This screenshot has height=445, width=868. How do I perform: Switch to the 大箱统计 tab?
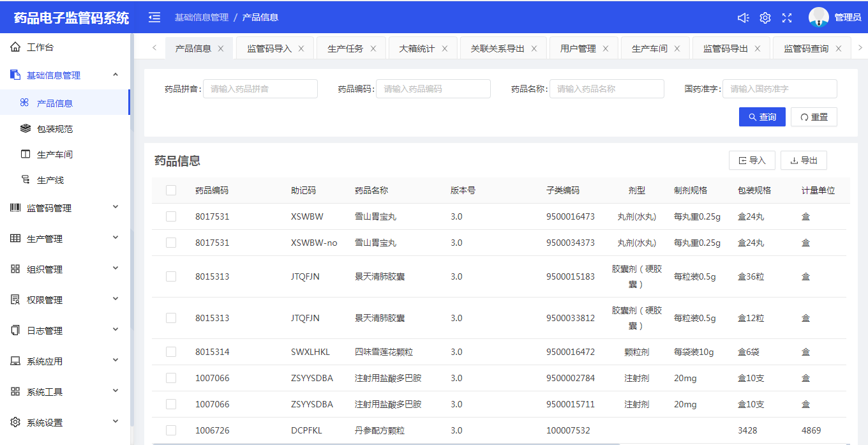pyautogui.click(x=417, y=49)
